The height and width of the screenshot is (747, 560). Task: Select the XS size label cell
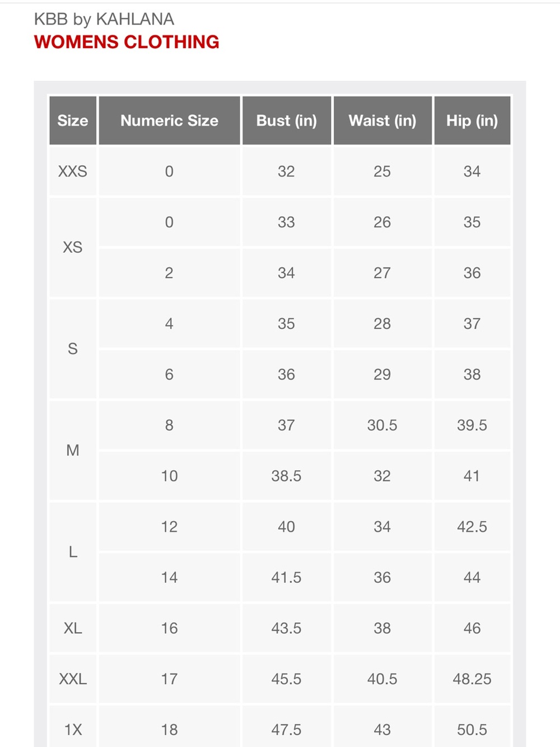point(73,247)
